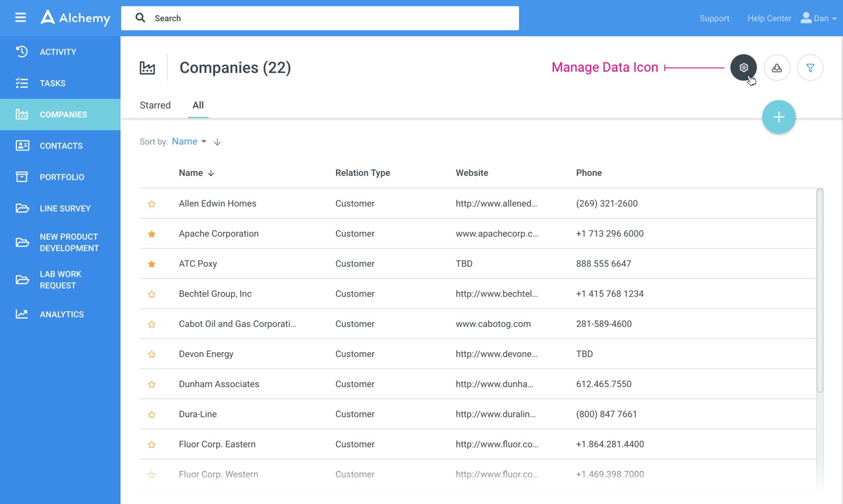Open Line Survey in the sidebar
Screen dimensions: 843x504
[x=60, y=208]
